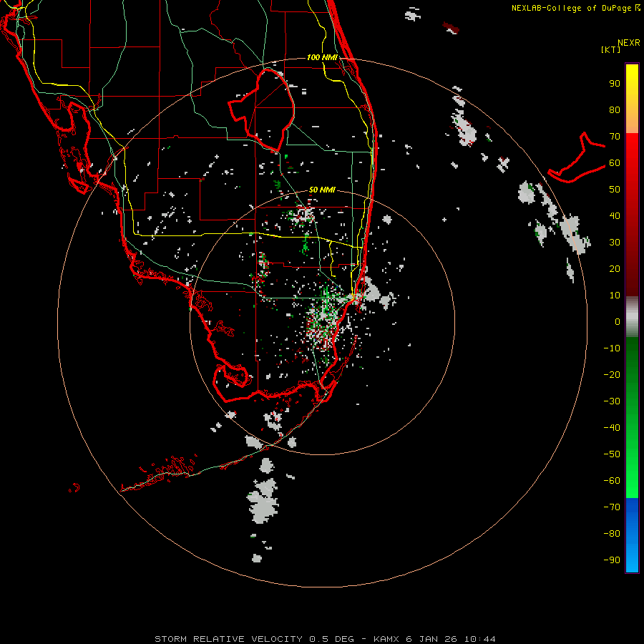Select the 90 value on the velocity scale

click(x=615, y=84)
